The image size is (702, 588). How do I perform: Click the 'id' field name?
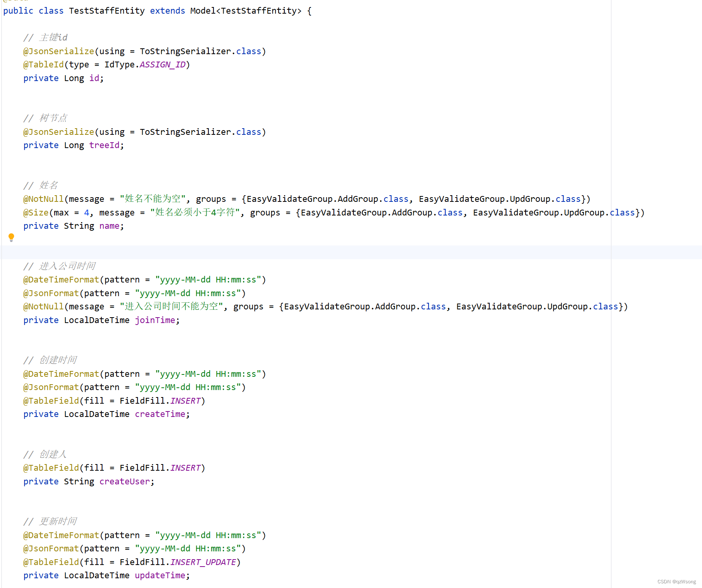(x=94, y=78)
